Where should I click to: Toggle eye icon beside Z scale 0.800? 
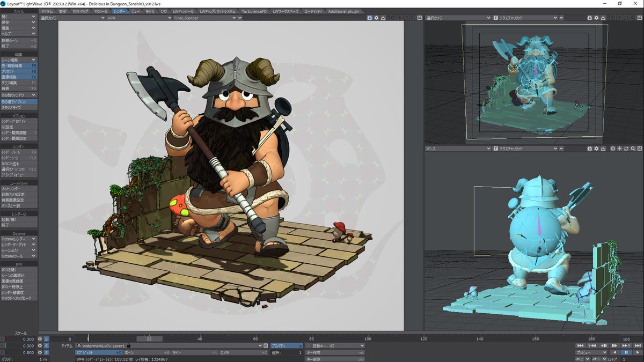(40, 352)
